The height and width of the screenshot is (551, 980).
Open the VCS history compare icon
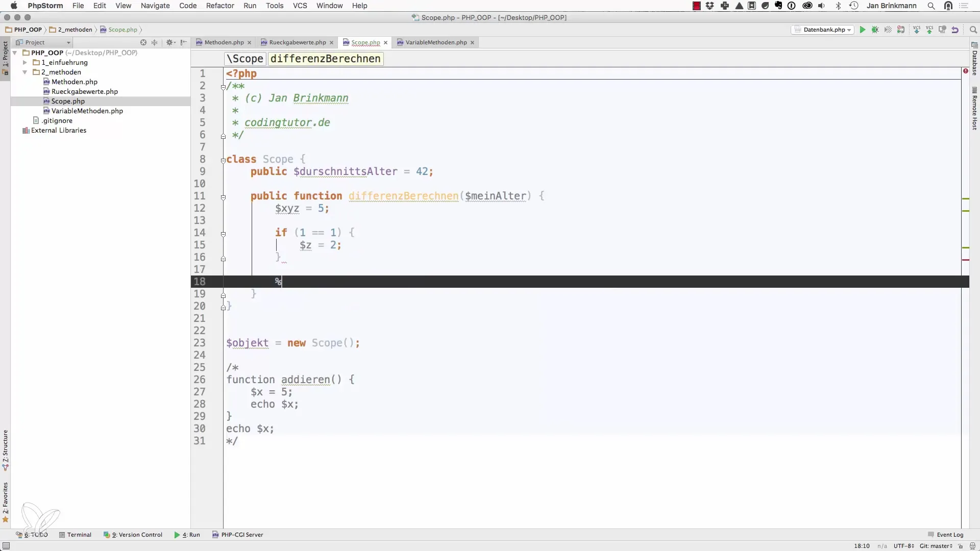(942, 30)
